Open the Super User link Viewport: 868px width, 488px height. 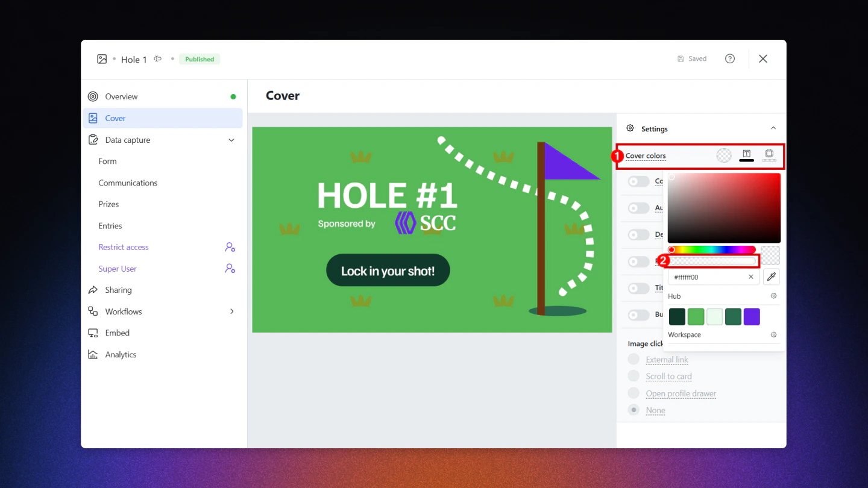click(x=118, y=269)
